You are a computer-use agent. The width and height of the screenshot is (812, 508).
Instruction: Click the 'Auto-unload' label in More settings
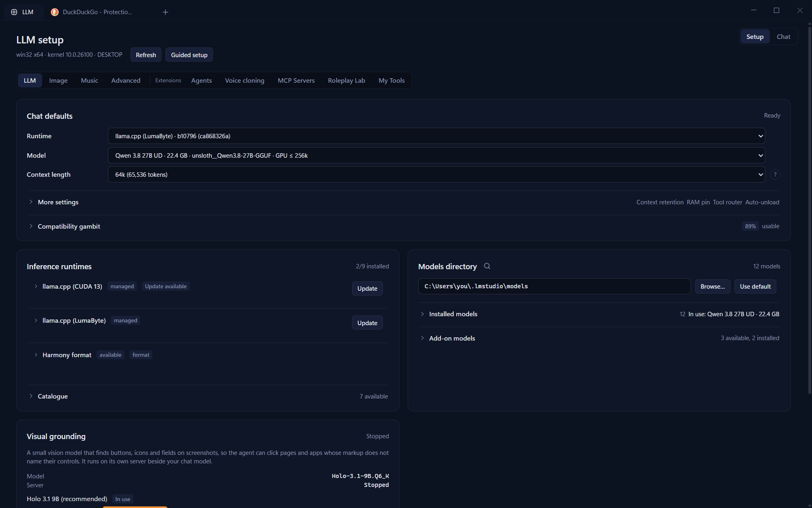[762, 202]
